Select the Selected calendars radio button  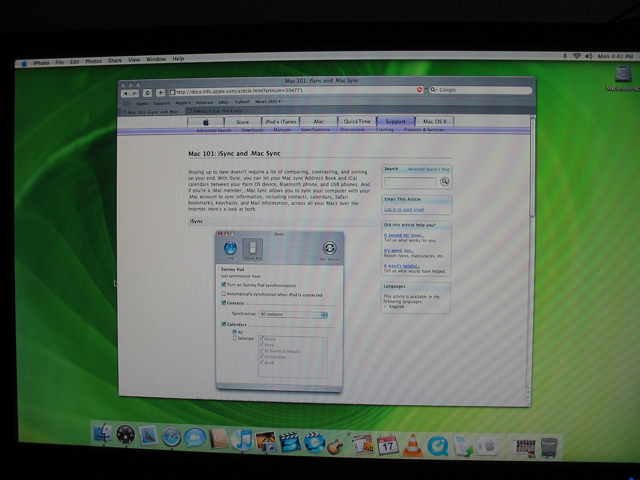point(235,338)
